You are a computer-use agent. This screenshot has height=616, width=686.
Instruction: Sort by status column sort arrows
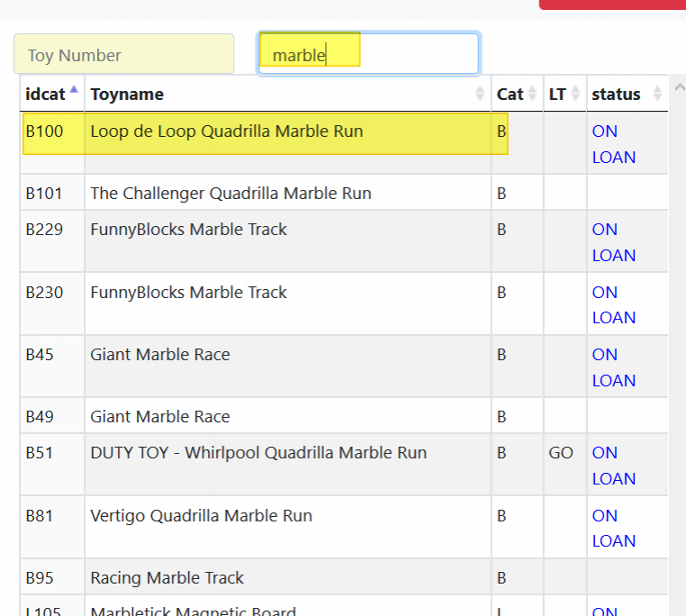tap(657, 94)
